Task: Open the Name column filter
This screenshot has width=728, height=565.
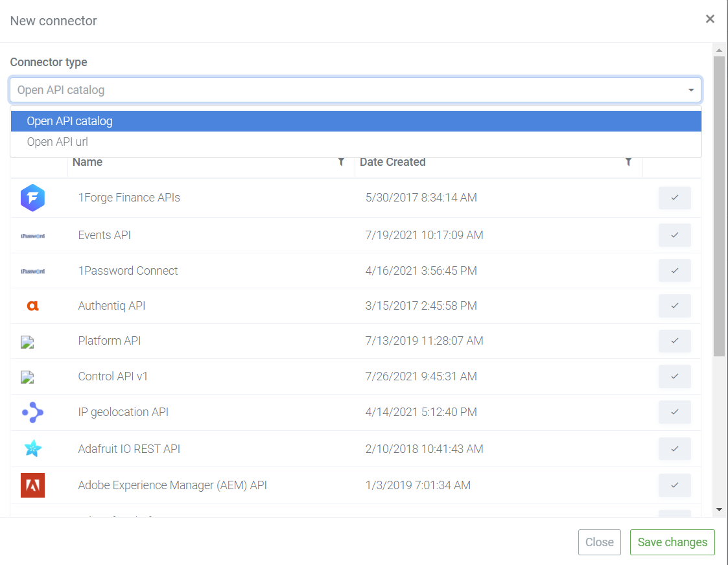Action: point(341,162)
